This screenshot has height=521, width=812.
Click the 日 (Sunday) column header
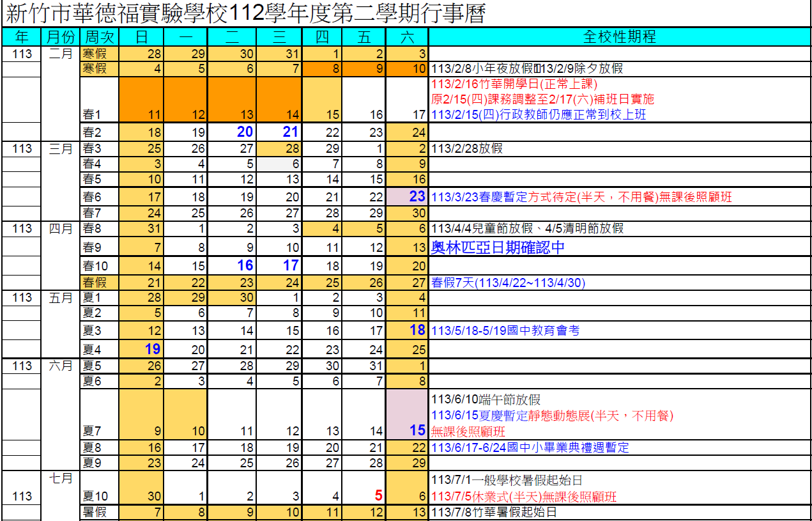pyautogui.click(x=141, y=37)
